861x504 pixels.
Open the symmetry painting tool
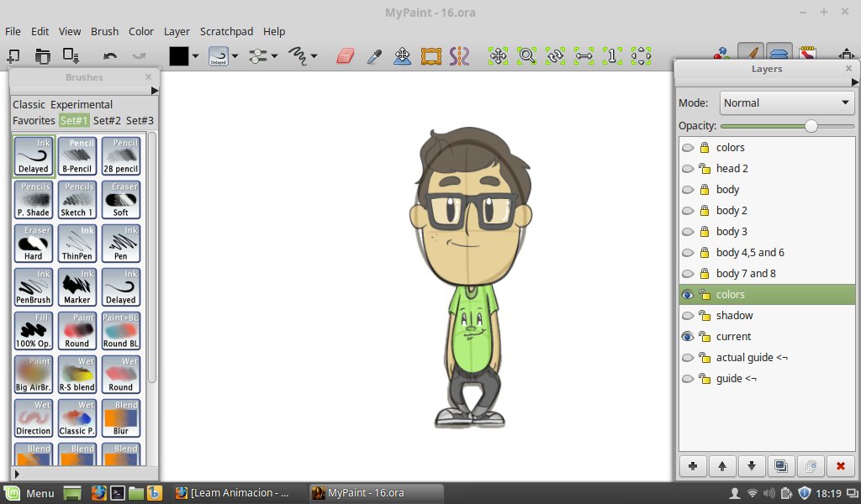460,55
